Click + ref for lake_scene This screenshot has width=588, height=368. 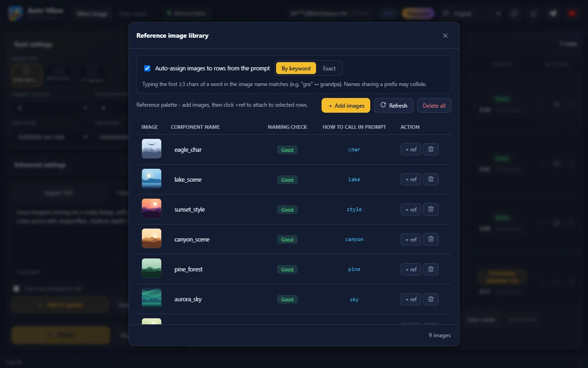click(x=411, y=179)
